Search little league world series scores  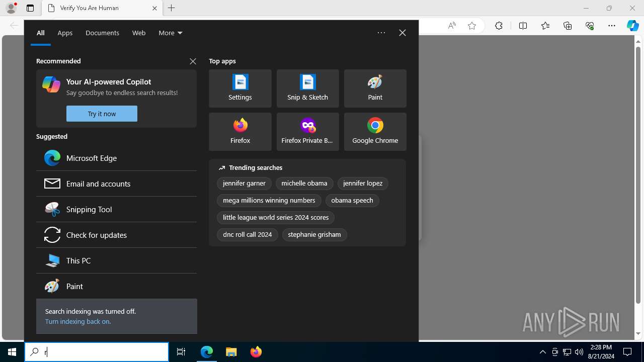(276, 218)
